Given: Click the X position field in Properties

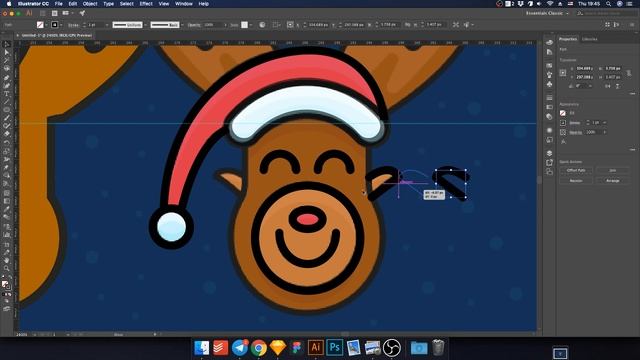Looking at the screenshot, I should click(585, 69).
